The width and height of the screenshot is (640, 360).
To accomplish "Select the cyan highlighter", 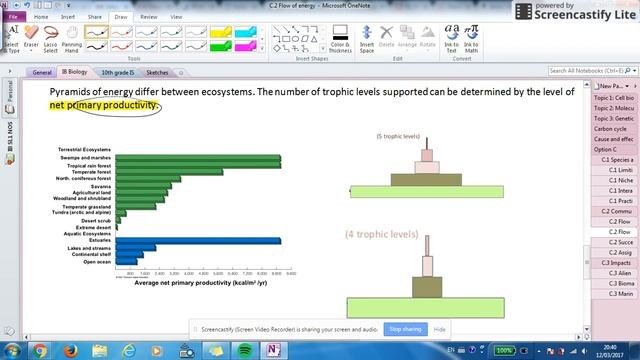I will tap(246, 32).
